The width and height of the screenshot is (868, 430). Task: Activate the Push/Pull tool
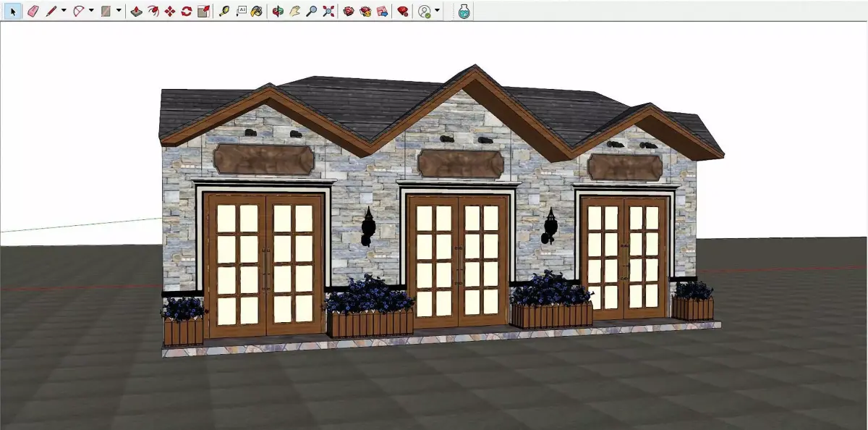pyautogui.click(x=136, y=11)
